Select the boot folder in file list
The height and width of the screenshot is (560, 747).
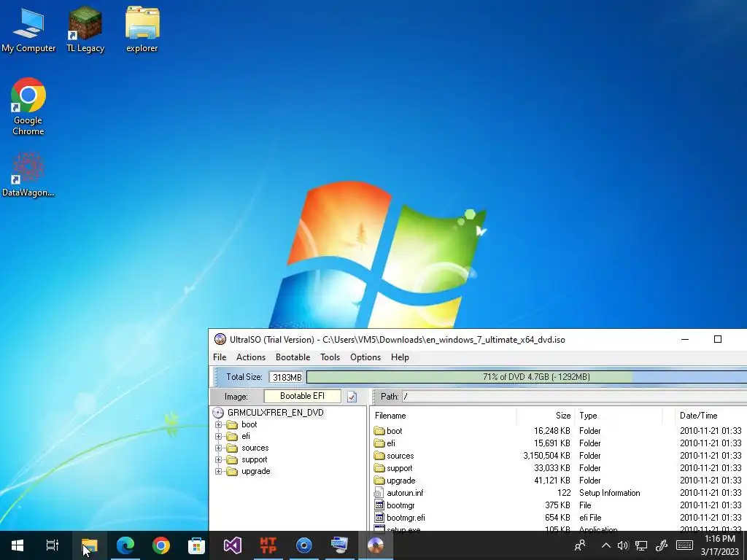pyautogui.click(x=388, y=431)
